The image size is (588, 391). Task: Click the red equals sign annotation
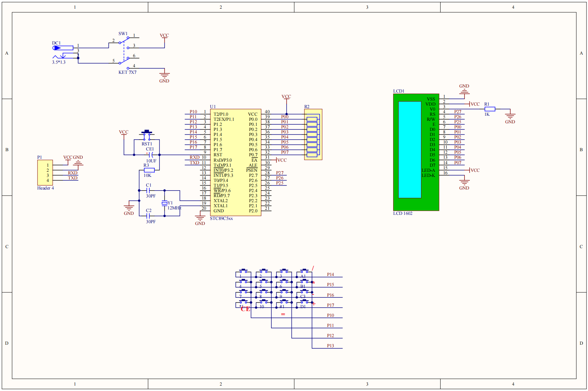click(x=283, y=314)
